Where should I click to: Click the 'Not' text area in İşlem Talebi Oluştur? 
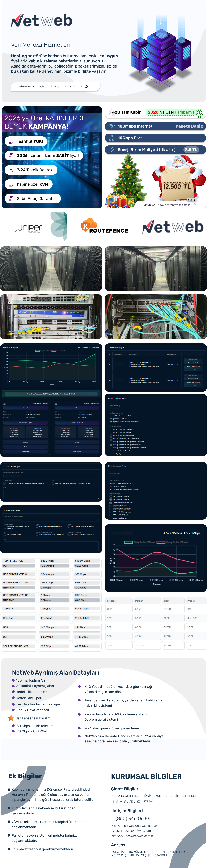(51, 546)
